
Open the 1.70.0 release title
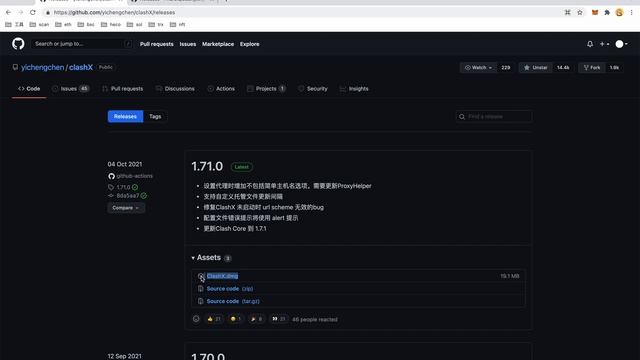[x=208, y=356]
